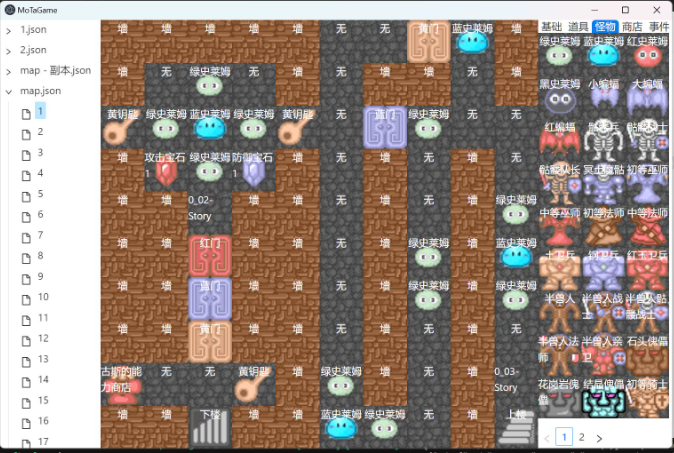
Task: Open floor 5 in the map.json list
Action: click(41, 194)
